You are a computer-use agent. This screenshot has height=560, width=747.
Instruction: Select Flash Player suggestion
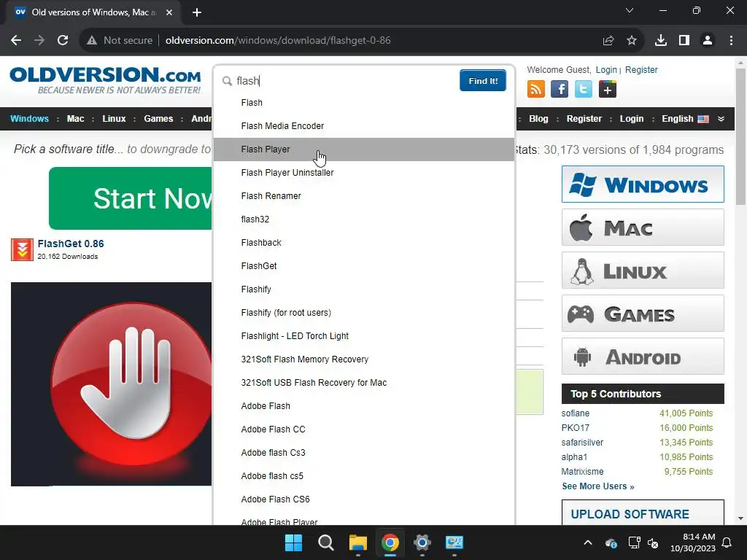(364, 149)
